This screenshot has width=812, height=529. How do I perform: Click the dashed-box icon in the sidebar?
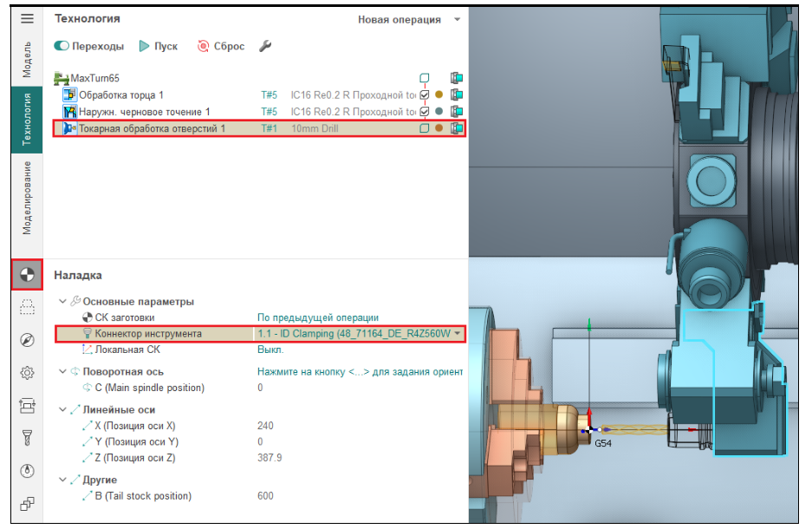pyautogui.click(x=27, y=306)
